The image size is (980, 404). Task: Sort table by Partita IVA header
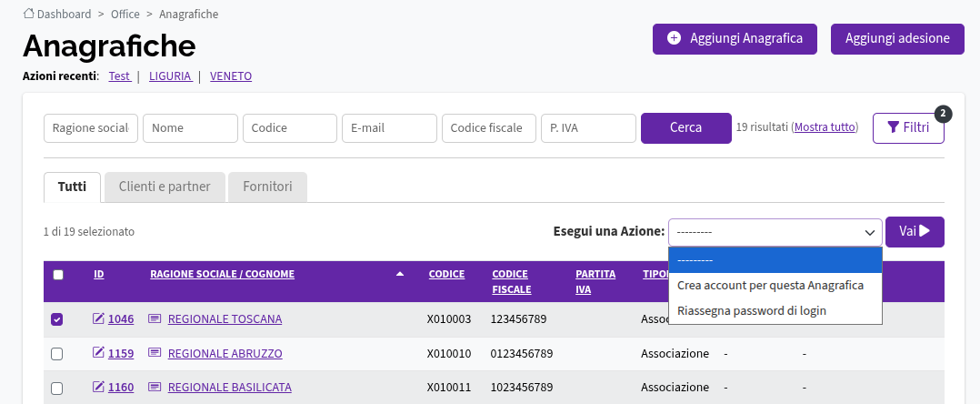pyautogui.click(x=595, y=282)
